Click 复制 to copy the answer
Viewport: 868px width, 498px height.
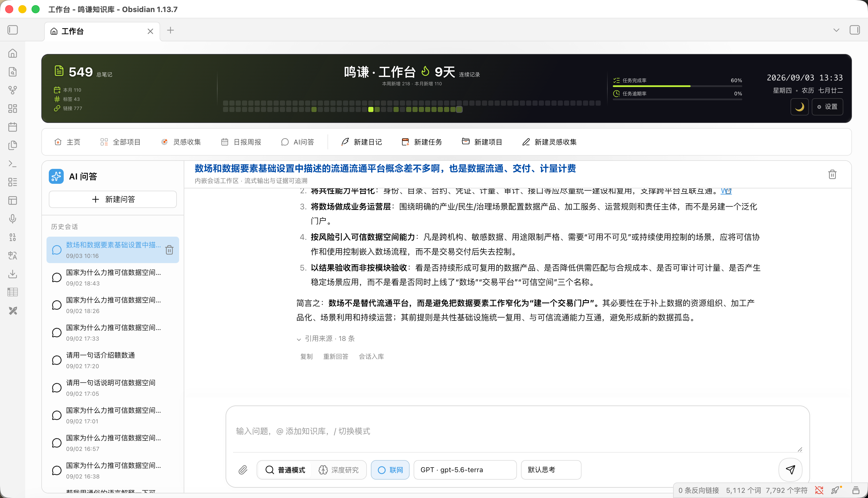pyautogui.click(x=306, y=356)
